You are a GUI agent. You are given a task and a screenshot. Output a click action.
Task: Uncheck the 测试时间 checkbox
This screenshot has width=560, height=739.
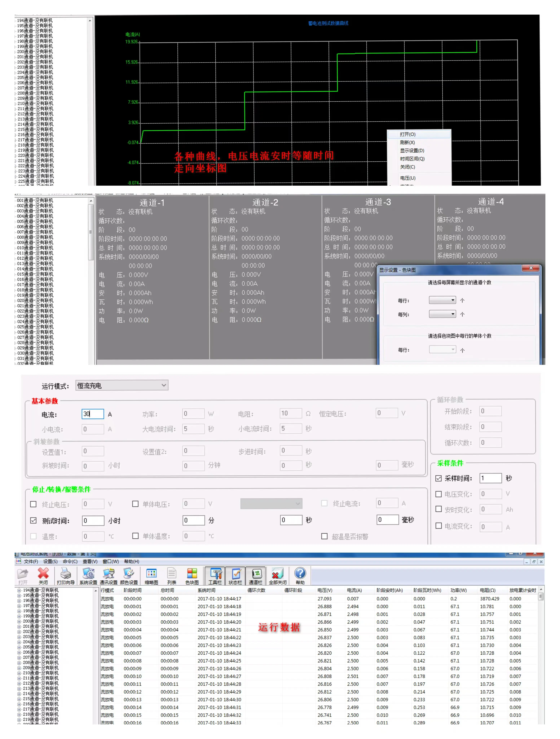(33, 520)
